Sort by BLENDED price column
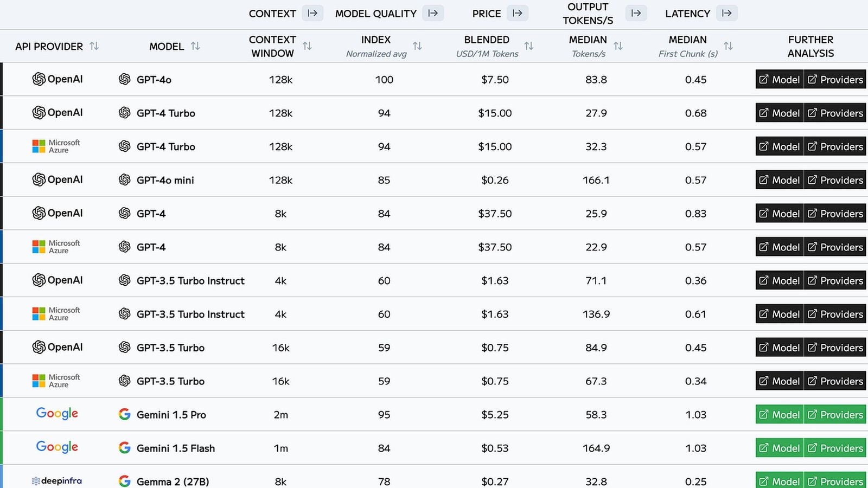 pyautogui.click(x=529, y=46)
